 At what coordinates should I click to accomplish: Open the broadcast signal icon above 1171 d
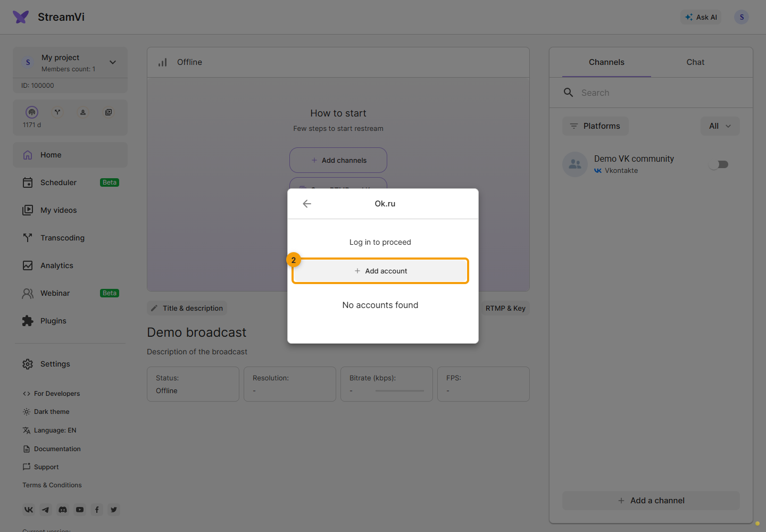click(32, 112)
